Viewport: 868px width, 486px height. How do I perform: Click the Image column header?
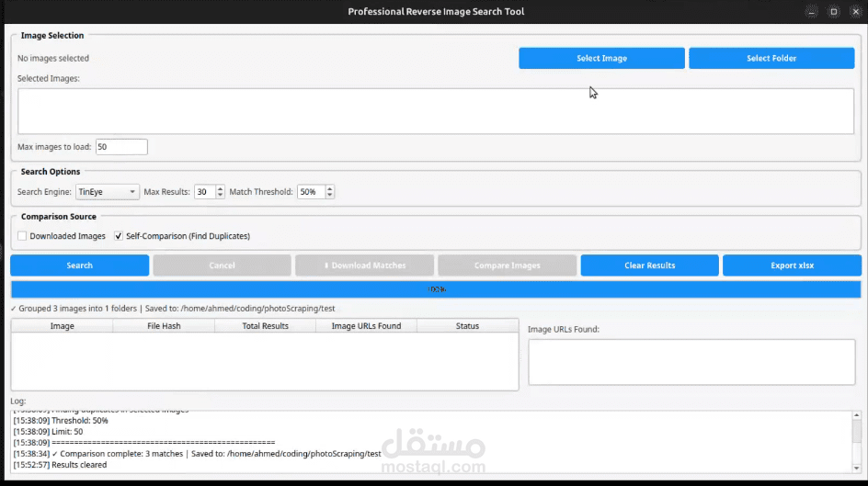pyautogui.click(x=62, y=326)
